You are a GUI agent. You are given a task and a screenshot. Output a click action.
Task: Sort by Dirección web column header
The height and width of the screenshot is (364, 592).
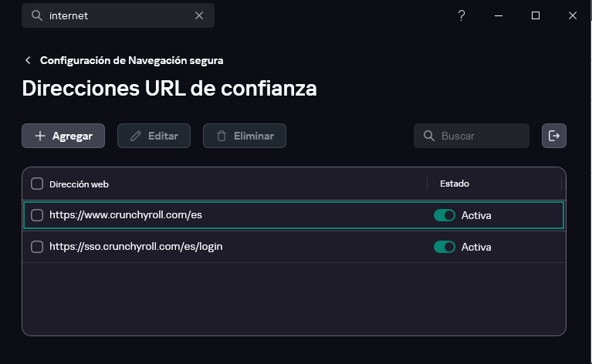click(x=79, y=184)
